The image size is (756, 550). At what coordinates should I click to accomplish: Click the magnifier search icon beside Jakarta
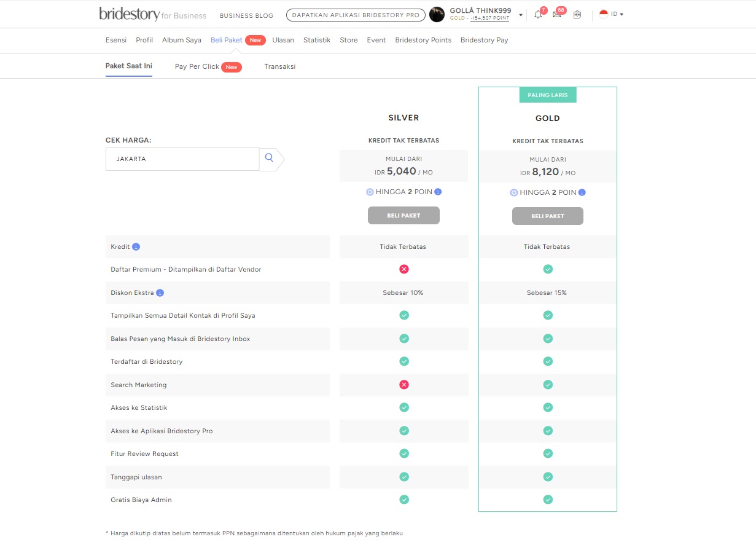269,158
